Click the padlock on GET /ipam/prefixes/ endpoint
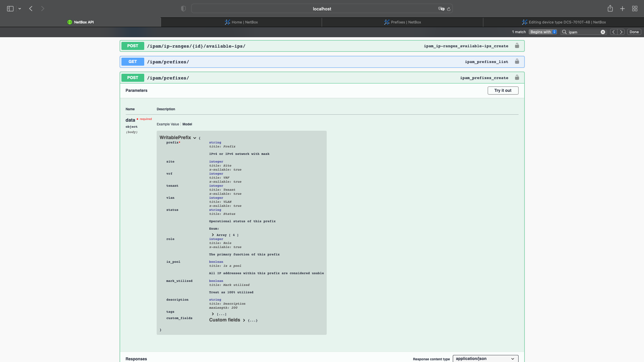The width and height of the screenshot is (644, 362). tap(517, 61)
